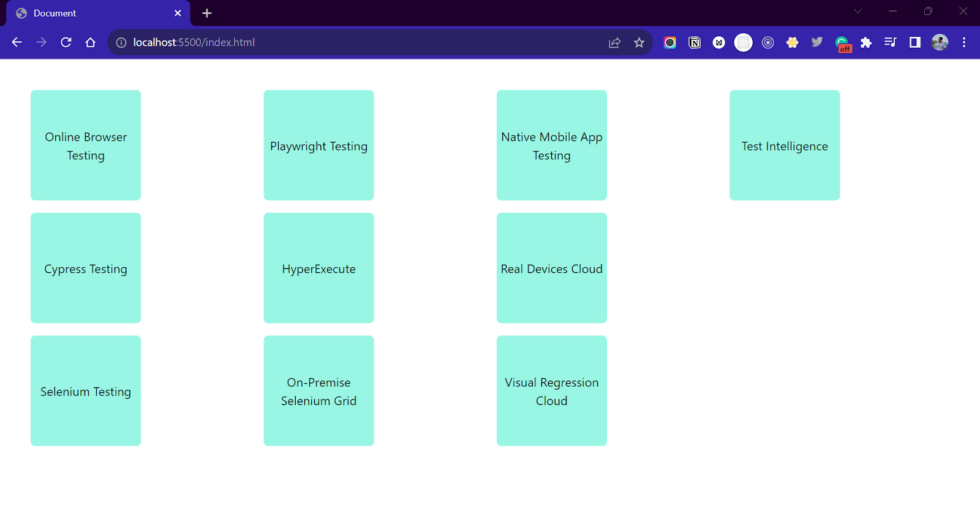
Task: Open the yellow atom extension
Action: click(793, 42)
